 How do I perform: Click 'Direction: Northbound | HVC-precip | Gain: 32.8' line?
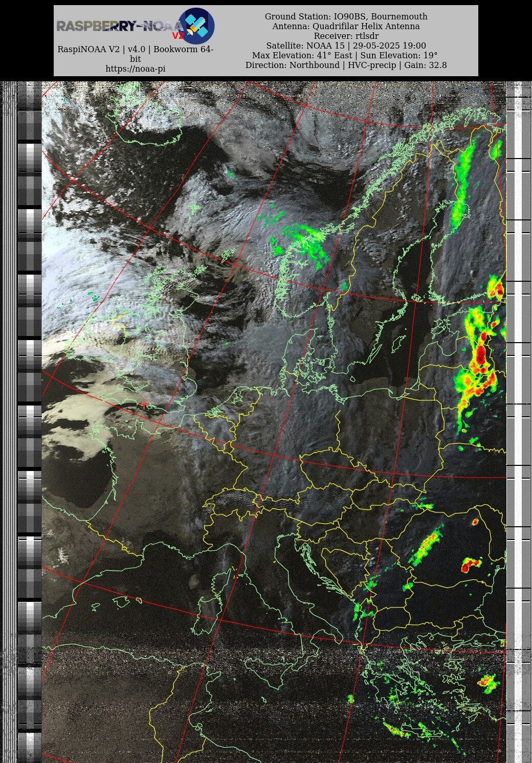point(346,65)
